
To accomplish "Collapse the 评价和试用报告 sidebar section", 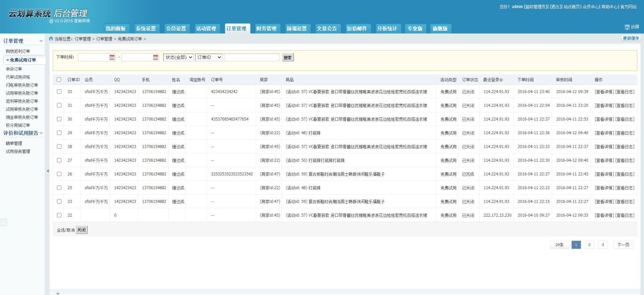I will point(41,133).
